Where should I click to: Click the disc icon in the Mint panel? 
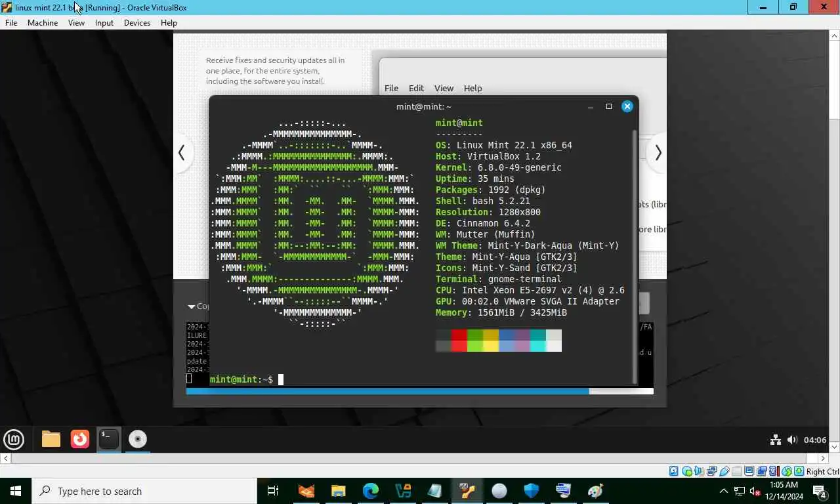pos(138,439)
